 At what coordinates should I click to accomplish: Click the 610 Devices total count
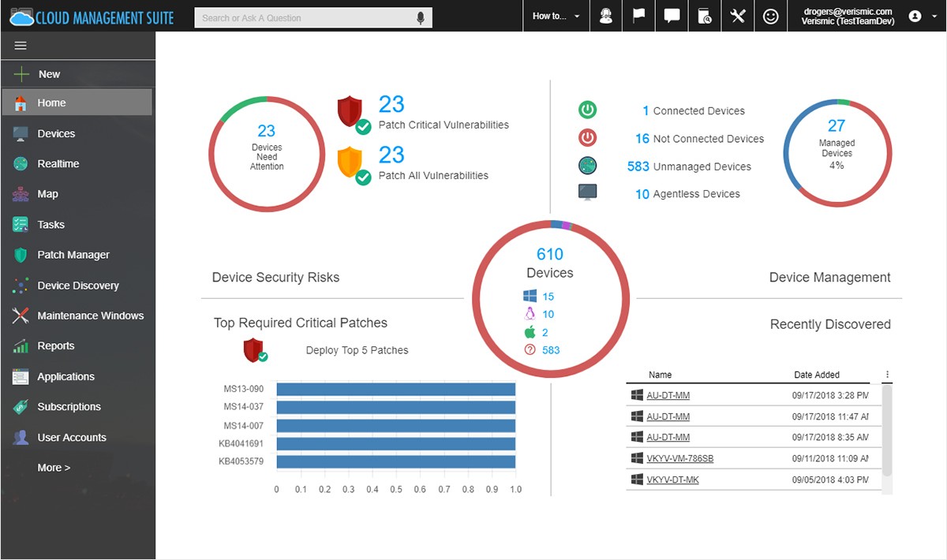(550, 254)
